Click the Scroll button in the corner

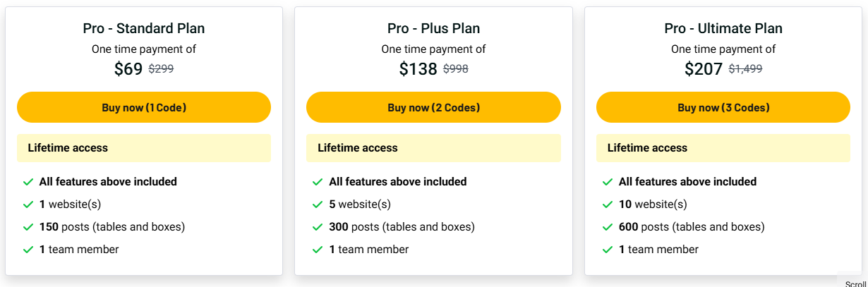855,283
